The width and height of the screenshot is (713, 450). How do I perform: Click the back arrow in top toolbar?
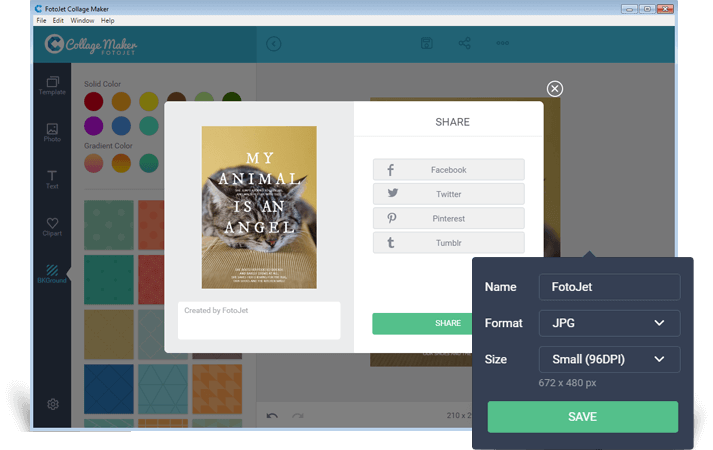coord(274,44)
